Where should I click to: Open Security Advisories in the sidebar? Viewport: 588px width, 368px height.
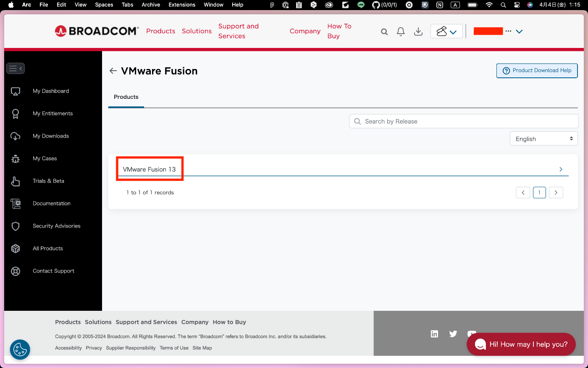coord(57,226)
